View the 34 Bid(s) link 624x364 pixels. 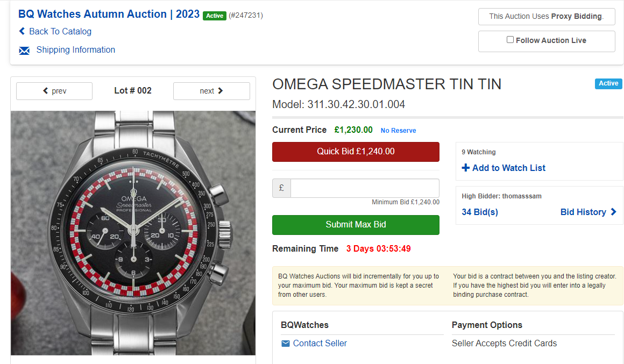pos(480,212)
